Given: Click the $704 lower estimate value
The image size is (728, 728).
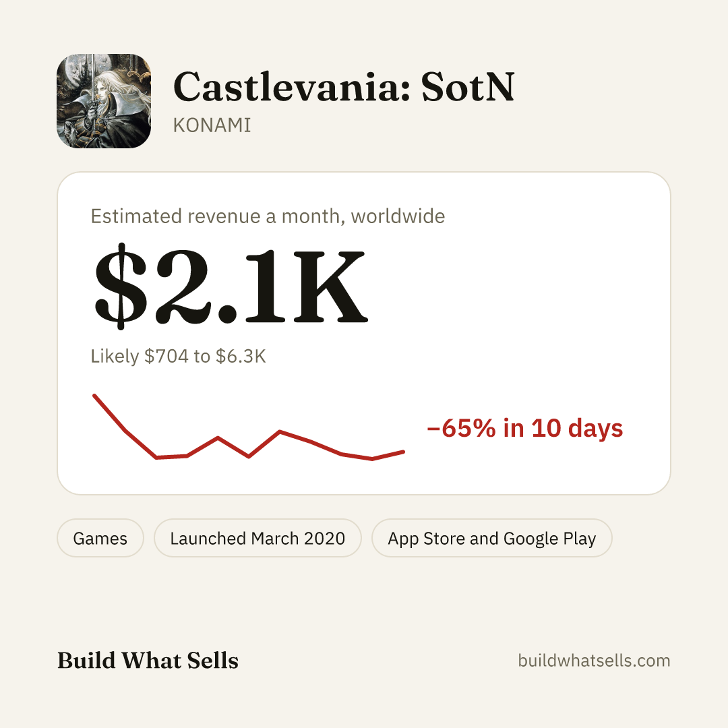Looking at the screenshot, I should point(166,357).
